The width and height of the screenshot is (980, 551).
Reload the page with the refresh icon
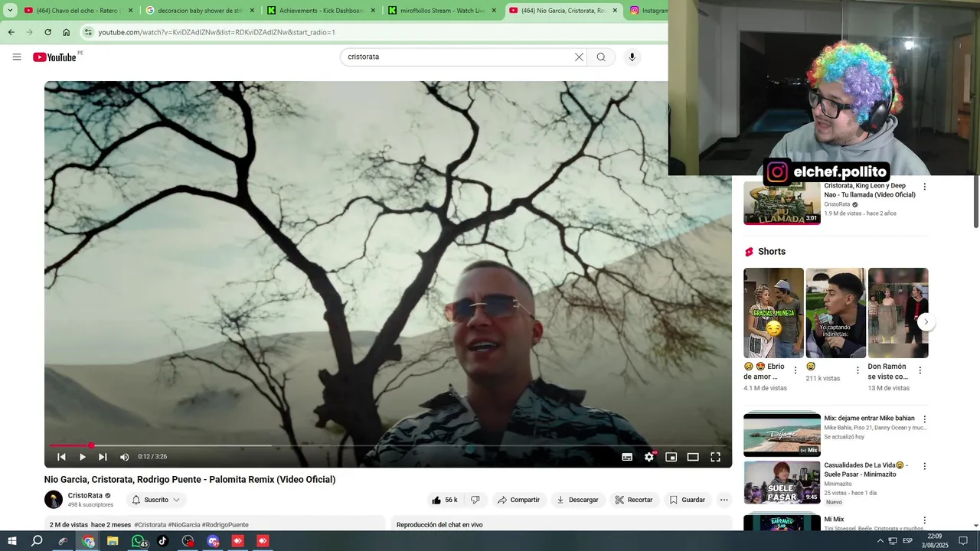(47, 32)
